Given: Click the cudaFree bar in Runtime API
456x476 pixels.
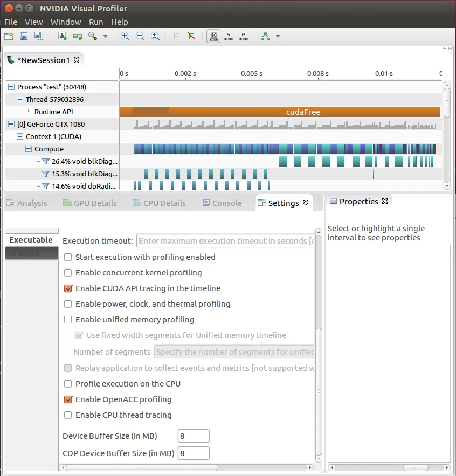Looking at the screenshot, I should click(x=303, y=112).
